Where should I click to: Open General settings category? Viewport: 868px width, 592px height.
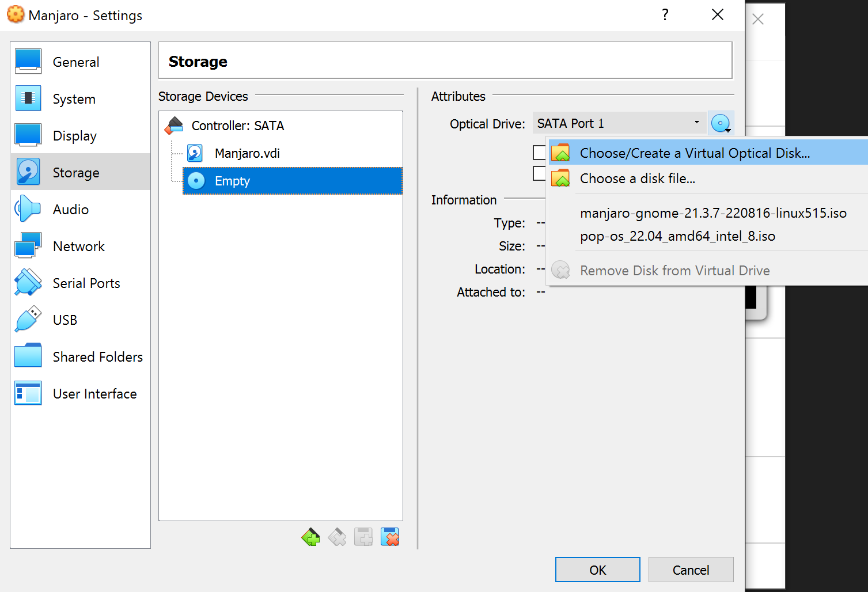coord(80,62)
